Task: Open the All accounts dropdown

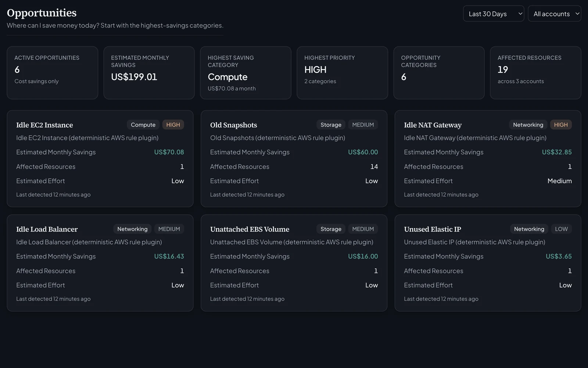Action: point(554,14)
